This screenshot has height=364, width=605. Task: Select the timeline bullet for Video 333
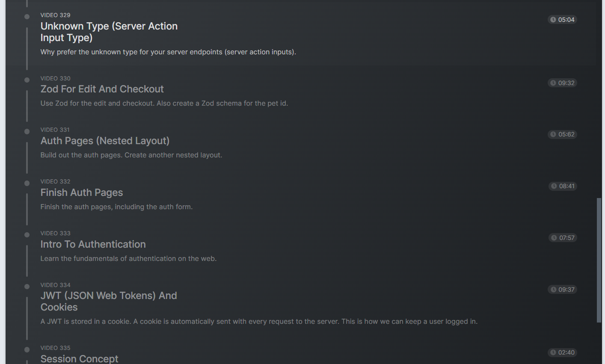click(27, 235)
